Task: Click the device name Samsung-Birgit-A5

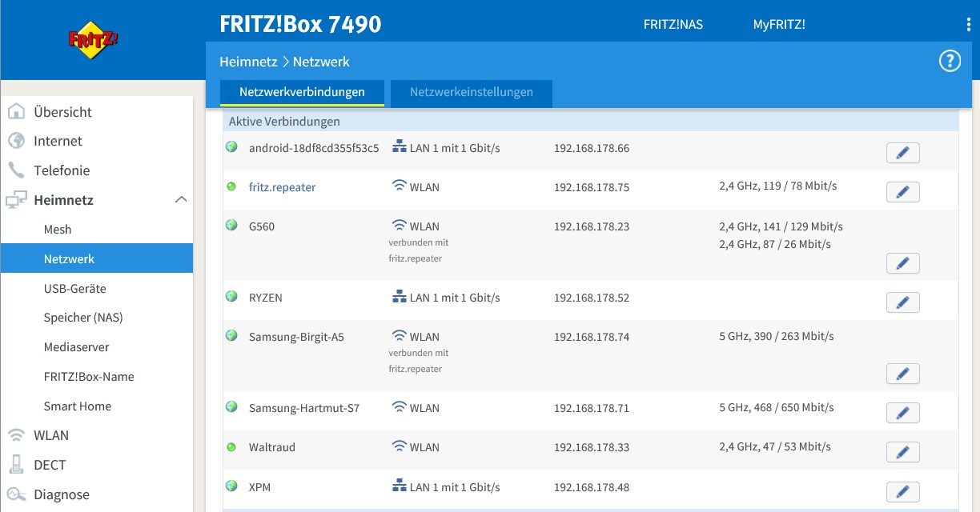Action: coord(296,337)
